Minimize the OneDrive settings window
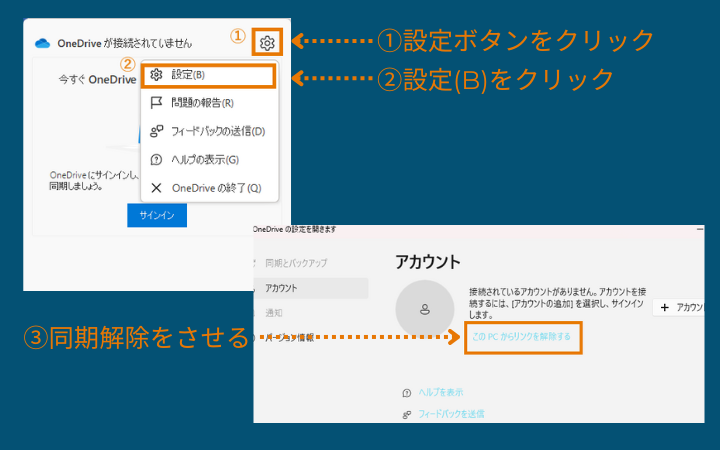 pyautogui.click(x=700, y=229)
